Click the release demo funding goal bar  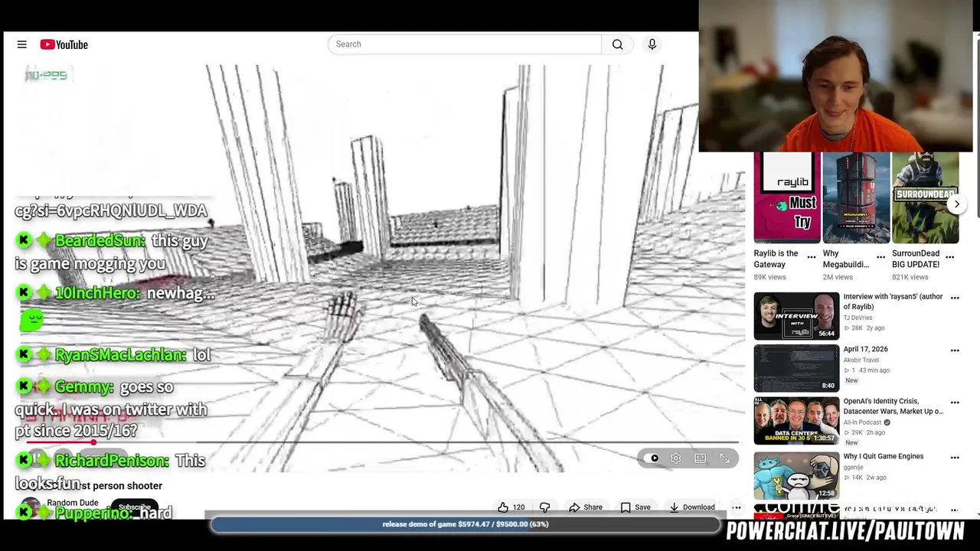pos(465,524)
